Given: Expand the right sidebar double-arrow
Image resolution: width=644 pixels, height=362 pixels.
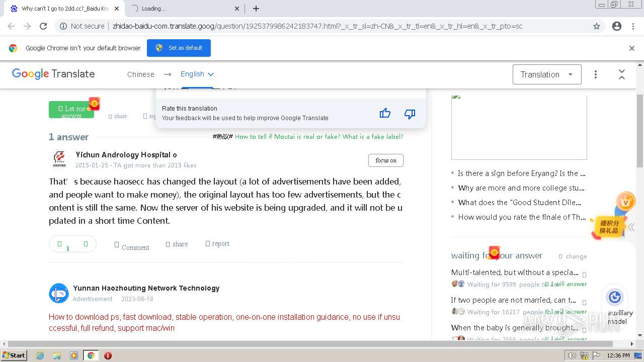Looking at the screenshot, I should pos(631,227).
